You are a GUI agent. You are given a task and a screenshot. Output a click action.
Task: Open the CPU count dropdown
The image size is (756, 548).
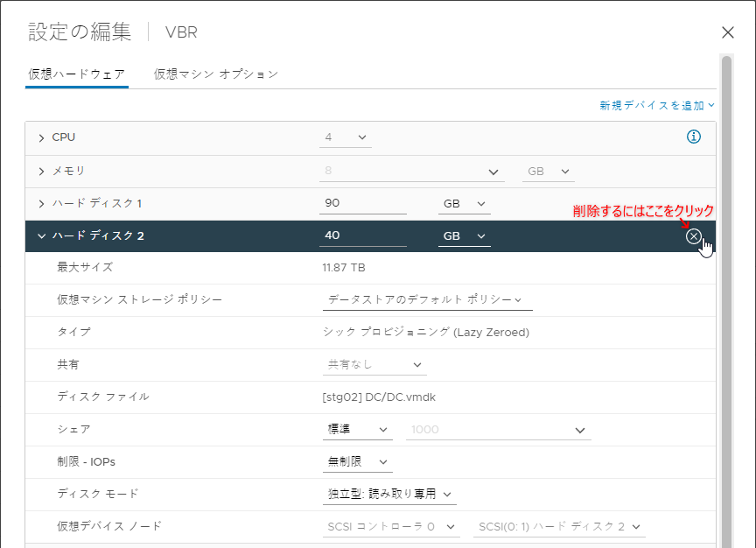coord(346,137)
